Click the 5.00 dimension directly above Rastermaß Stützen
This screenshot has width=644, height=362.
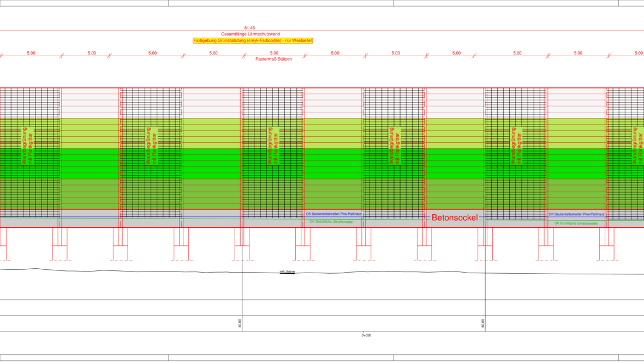pyautogui.click(x=274, y=53)
